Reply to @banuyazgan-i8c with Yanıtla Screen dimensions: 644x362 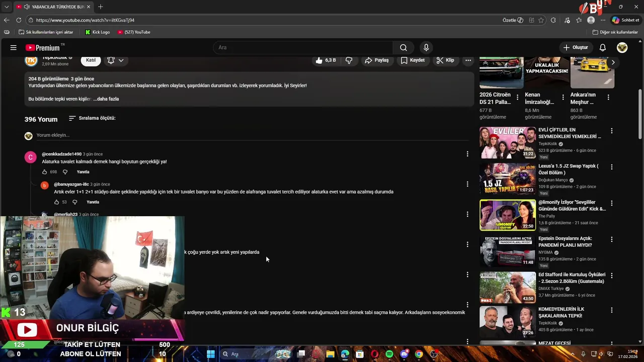click(93, 202)
